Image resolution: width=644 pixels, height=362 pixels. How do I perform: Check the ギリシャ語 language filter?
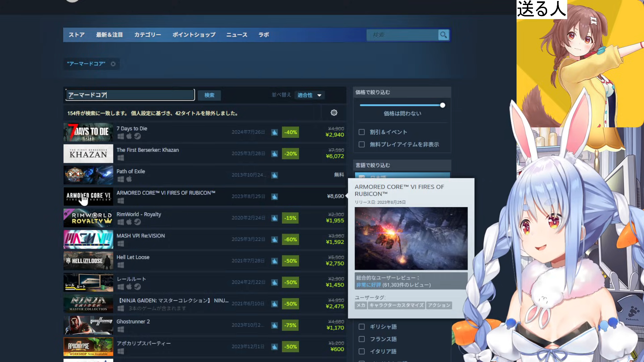362,326
